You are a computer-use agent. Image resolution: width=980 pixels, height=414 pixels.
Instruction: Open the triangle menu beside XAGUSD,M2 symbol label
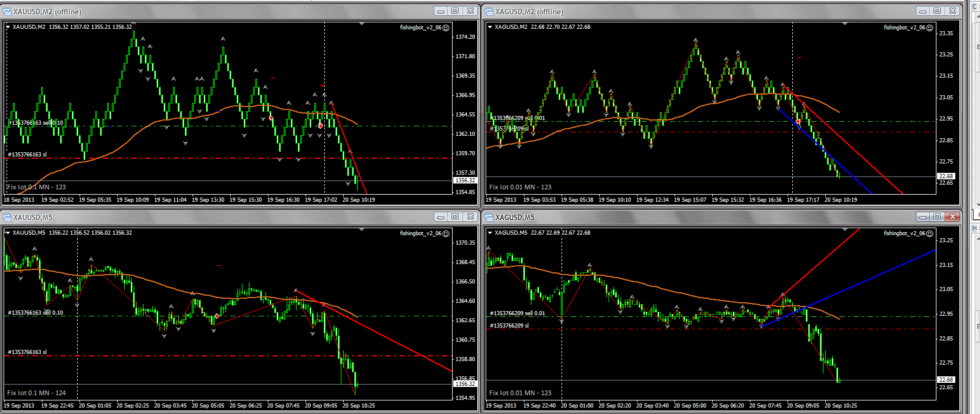tap(490, 27)
